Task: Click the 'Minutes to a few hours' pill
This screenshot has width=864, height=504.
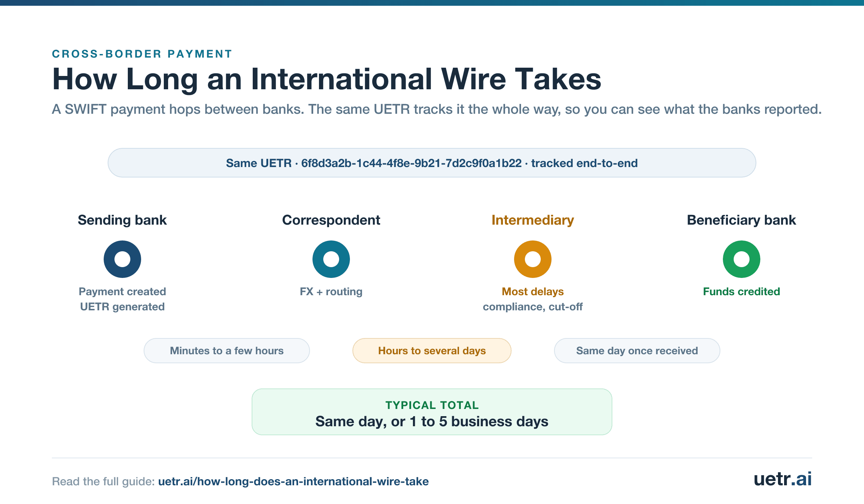Action: (227, 351)
